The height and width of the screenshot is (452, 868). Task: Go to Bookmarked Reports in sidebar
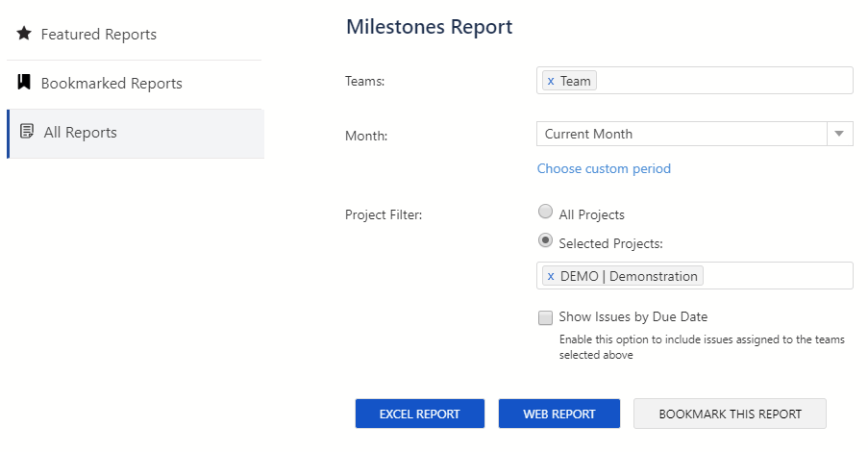112,84
